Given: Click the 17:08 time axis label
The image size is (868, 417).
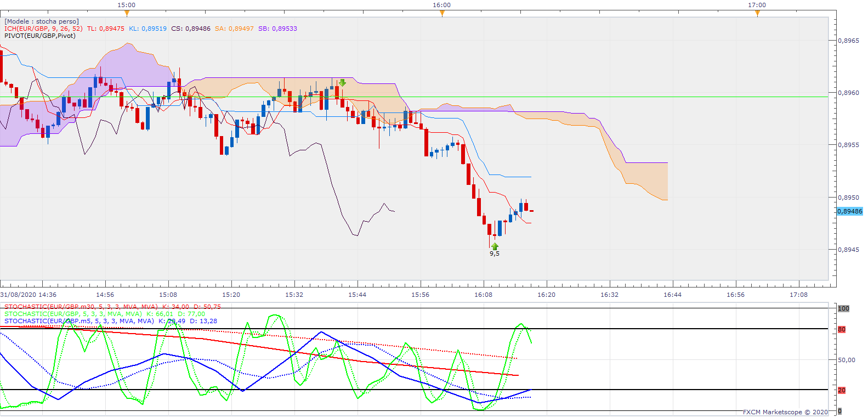Looking at the screenshot, I should (x=799, y=295).
